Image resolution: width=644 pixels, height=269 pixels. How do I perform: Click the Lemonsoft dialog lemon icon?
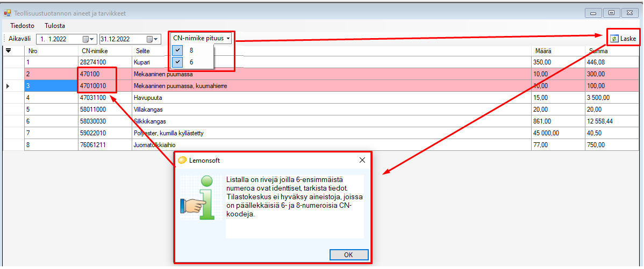point(183,160)
